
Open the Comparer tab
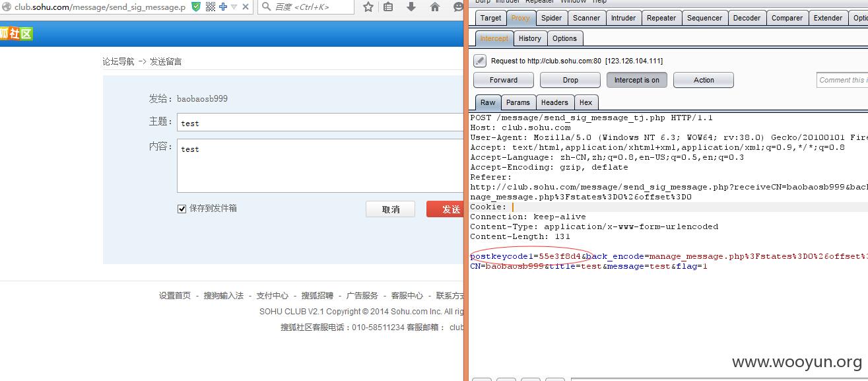787,18
